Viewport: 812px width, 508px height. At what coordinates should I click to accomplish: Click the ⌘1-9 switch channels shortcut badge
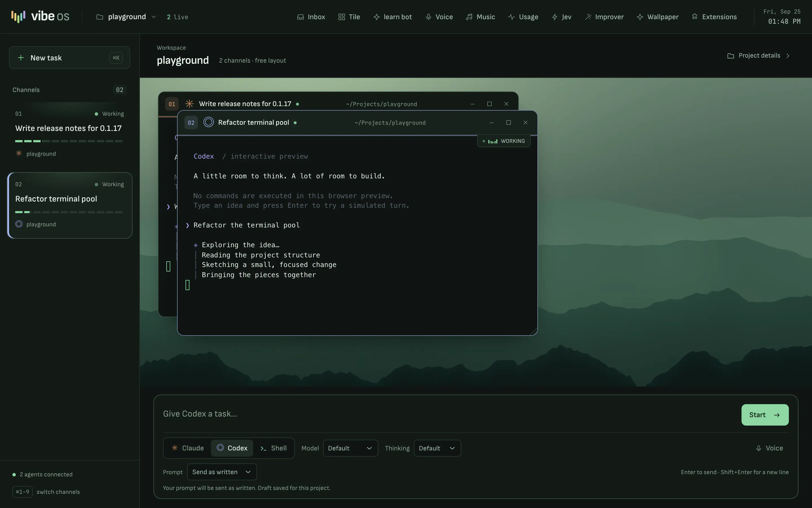click(x=23, y=492)
